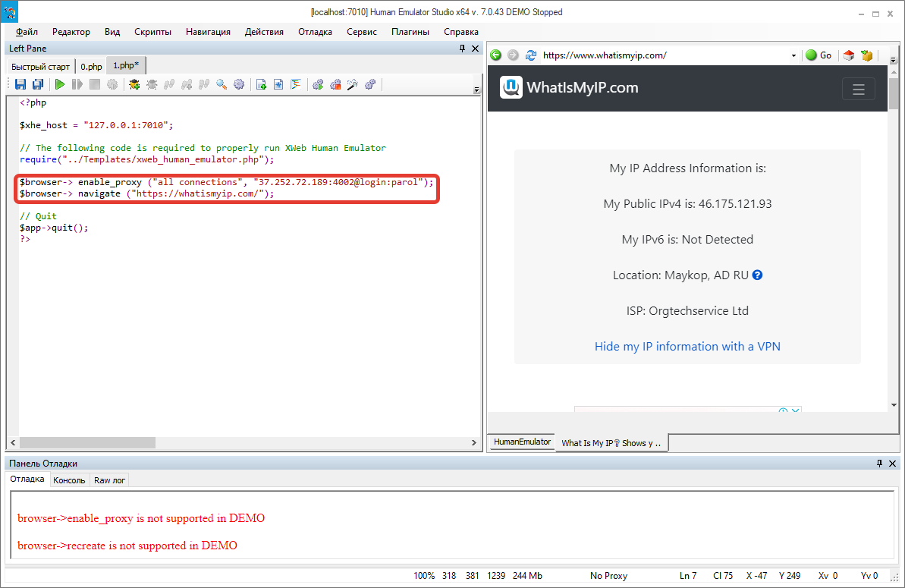Switch to the 0.php tab
905x588 pixels.
[91, 66]
